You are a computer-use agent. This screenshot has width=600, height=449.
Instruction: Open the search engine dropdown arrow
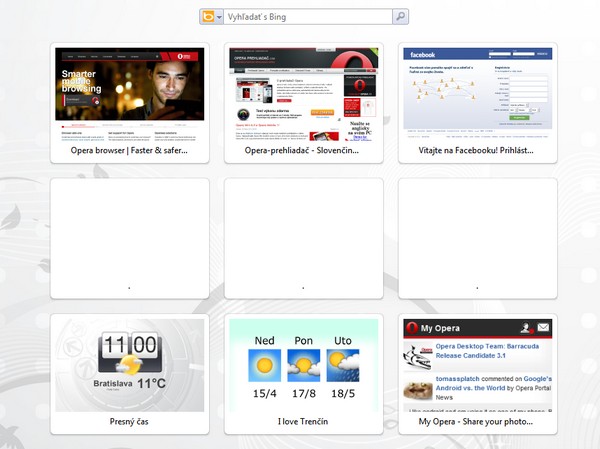tap(219, 17)
